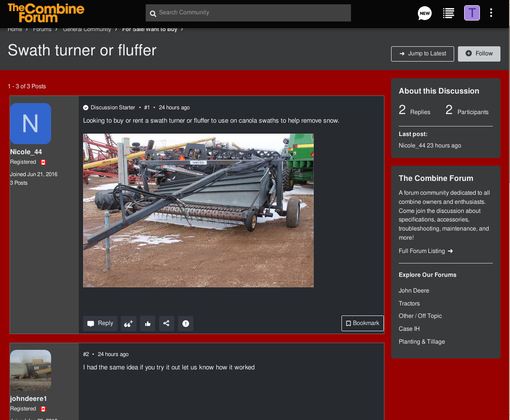Screen dimensions: 510x420
Task: Click Canada flag icon beside Nicole_44
Action: click(43, 162)
